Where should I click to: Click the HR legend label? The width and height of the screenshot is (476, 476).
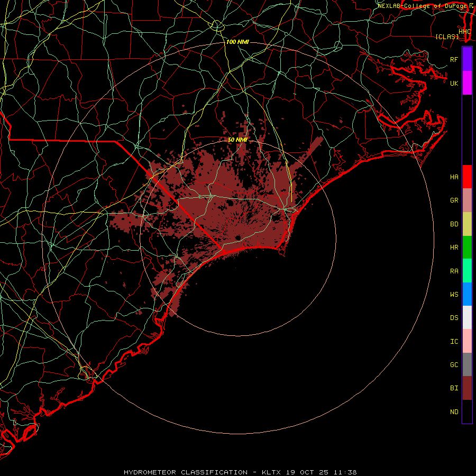tap(454, 248)
